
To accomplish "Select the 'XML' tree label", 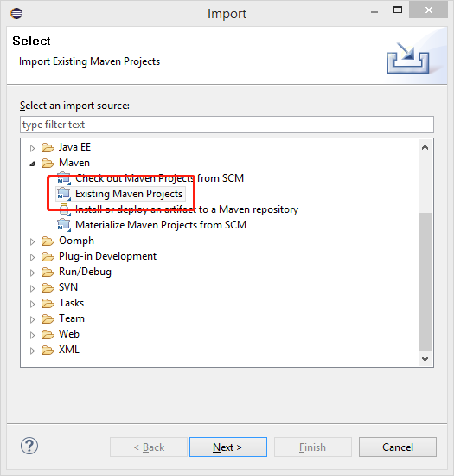I will [x=69, y=350].
